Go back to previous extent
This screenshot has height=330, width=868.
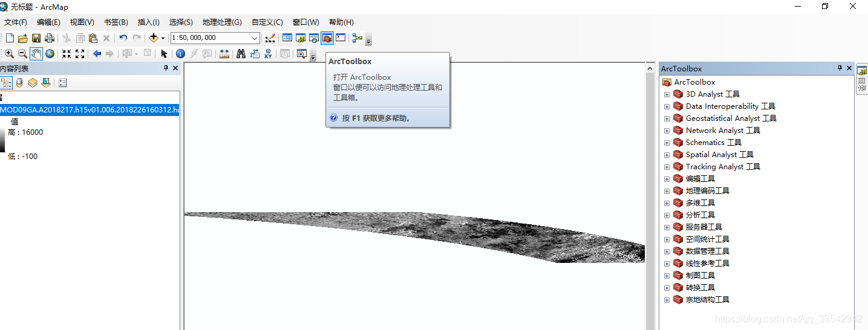point(97,54)
